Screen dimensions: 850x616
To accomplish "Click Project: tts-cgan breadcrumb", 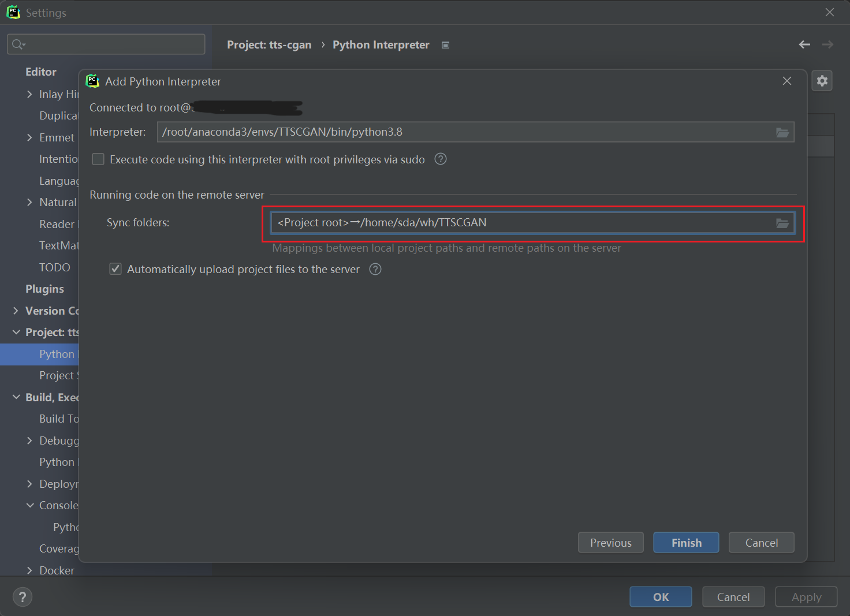I will [269, 45].
